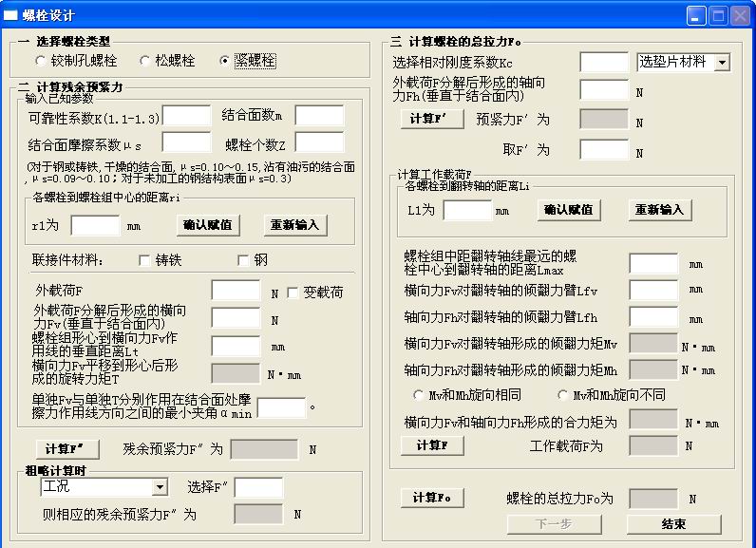The image size is (756, 548).
Task: Click 确认赋值 button beside L1
Action: click(570, 210)
